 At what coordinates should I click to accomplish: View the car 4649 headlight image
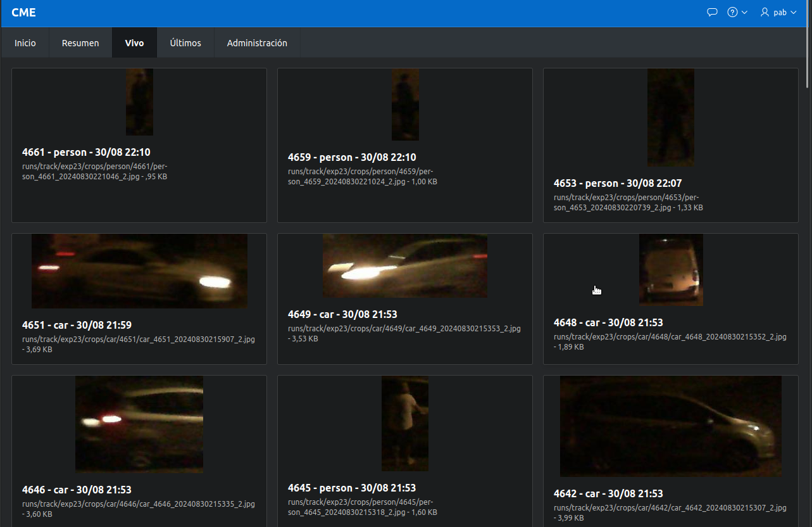(x=405, y=266)
